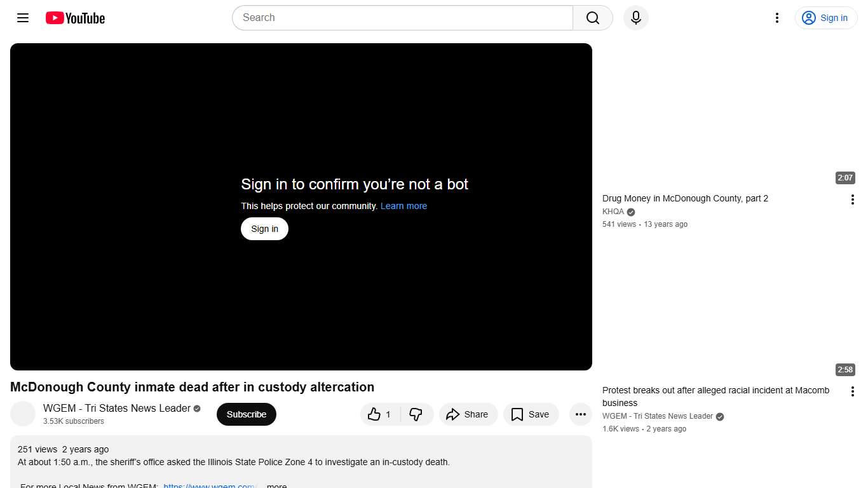Click the magnifier search button
The image size is (868, 488).
tap(592, 18)
